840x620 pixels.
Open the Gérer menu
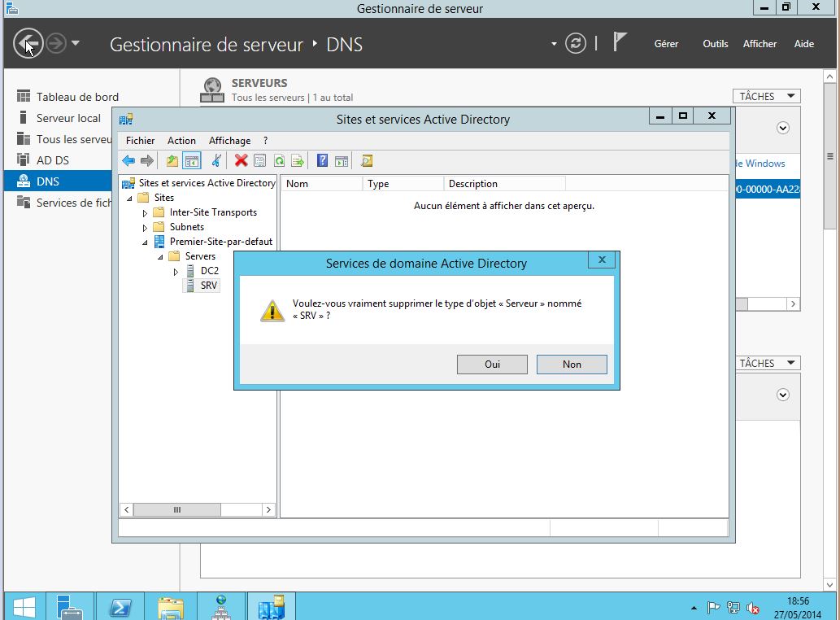pos(666,43)
